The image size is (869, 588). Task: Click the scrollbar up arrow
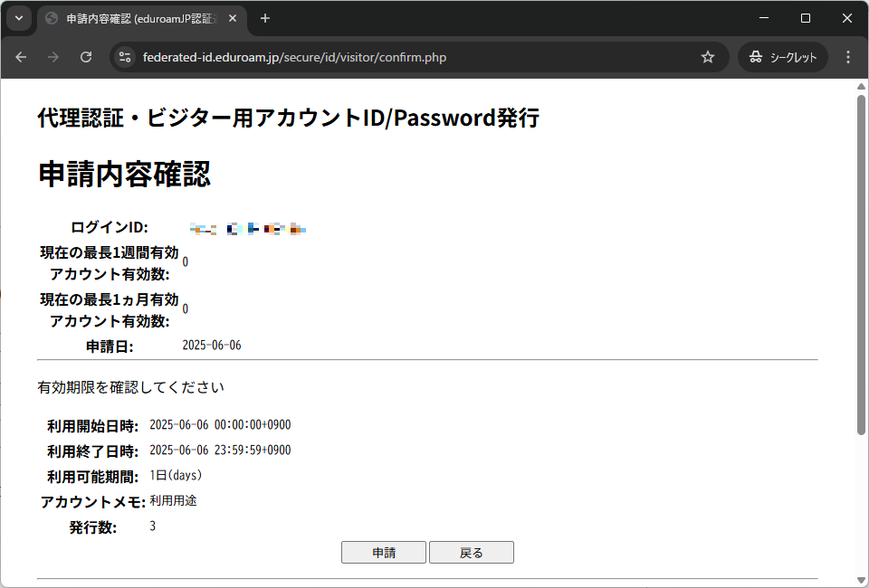(x=861, y=87)
